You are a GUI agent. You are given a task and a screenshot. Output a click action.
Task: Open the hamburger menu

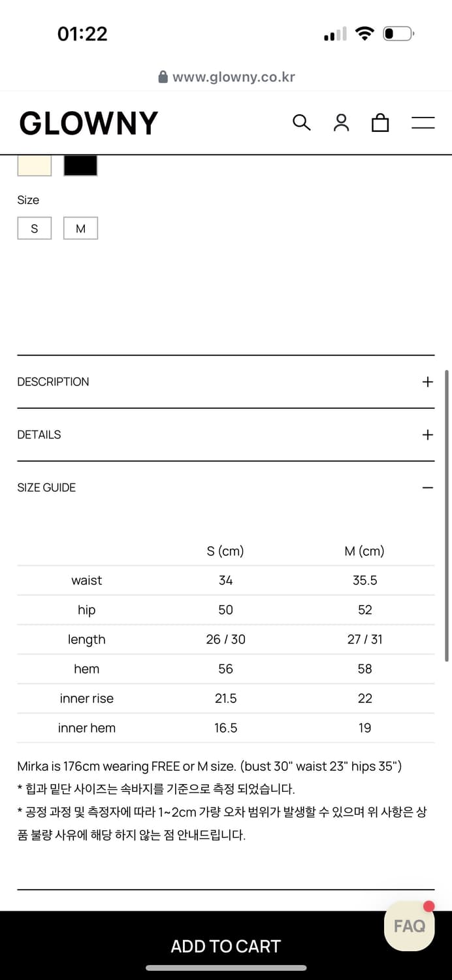point(423,122)
